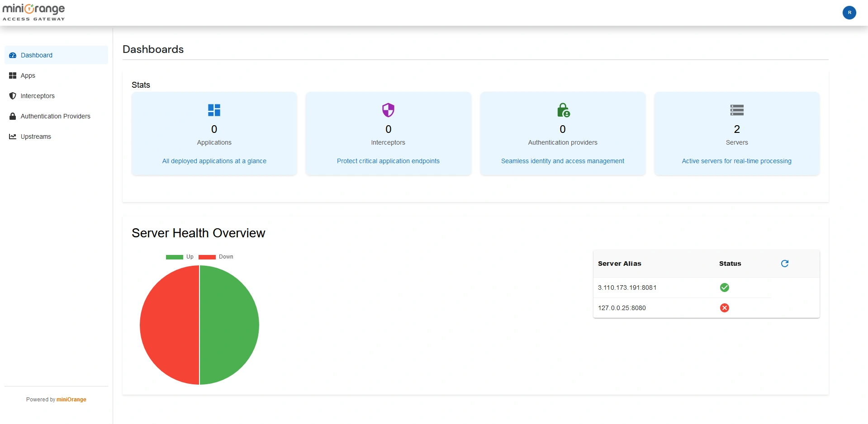The image size is (868, 424).
Task: Open the Upstreams section
Action: coord(56,137)
